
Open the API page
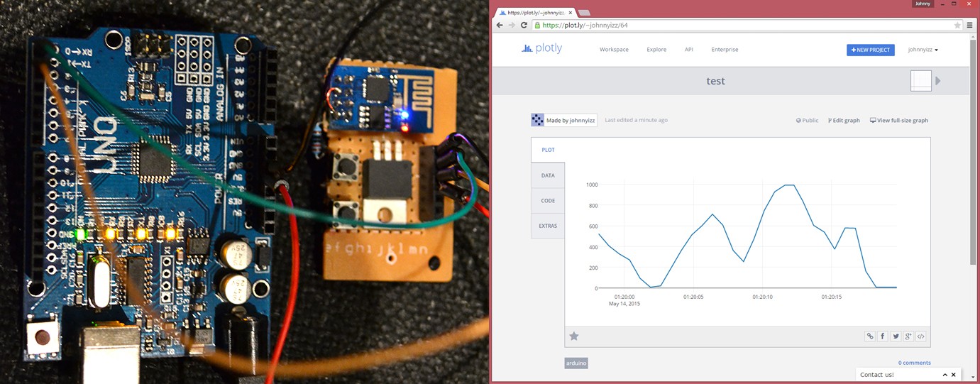(688, 50)
